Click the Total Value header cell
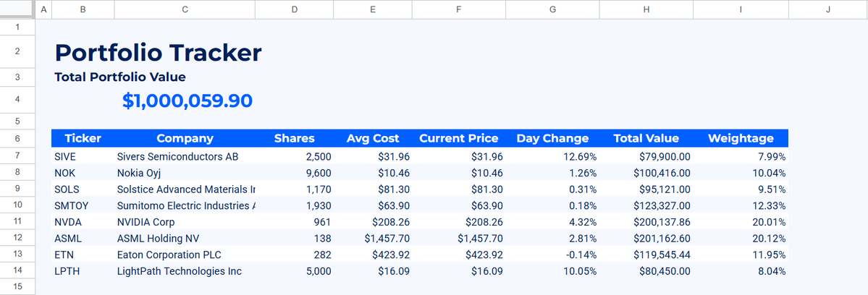The image size is (868, 295). [646, 138]
